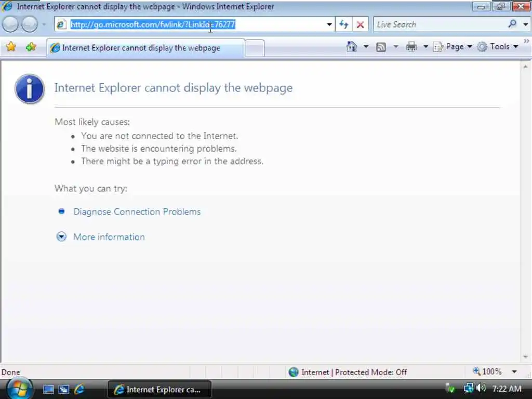Click in the Live Search box
Image resolution: width=532 pixels, height=399 pixels.
pos(440,24)
